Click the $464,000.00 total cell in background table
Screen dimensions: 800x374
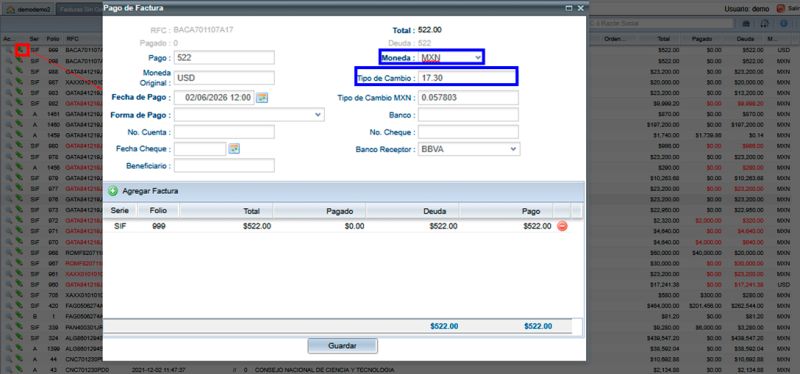[x=664, y=305]
